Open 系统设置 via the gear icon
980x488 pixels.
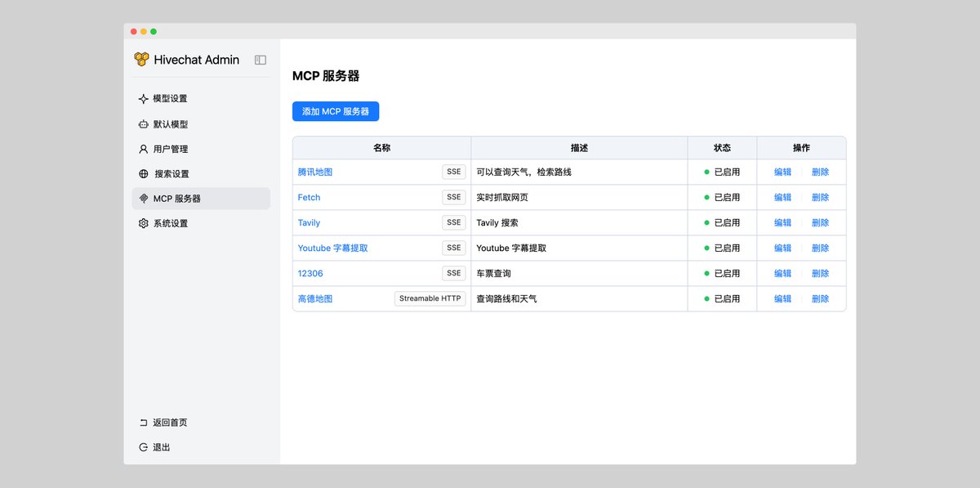click(x=145, y=222)
